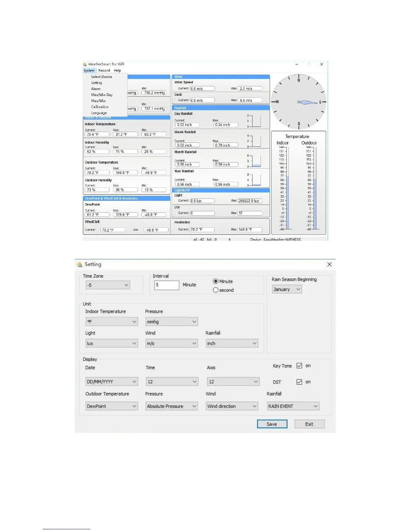
Task: Close the Setting dialog with X
Action: click(x=329, y=264)
